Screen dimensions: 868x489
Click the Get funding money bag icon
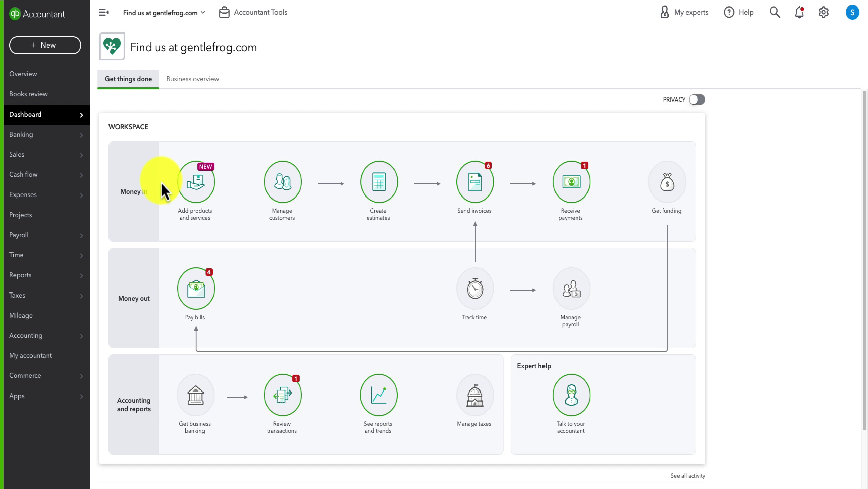click(x=667, y=182)
